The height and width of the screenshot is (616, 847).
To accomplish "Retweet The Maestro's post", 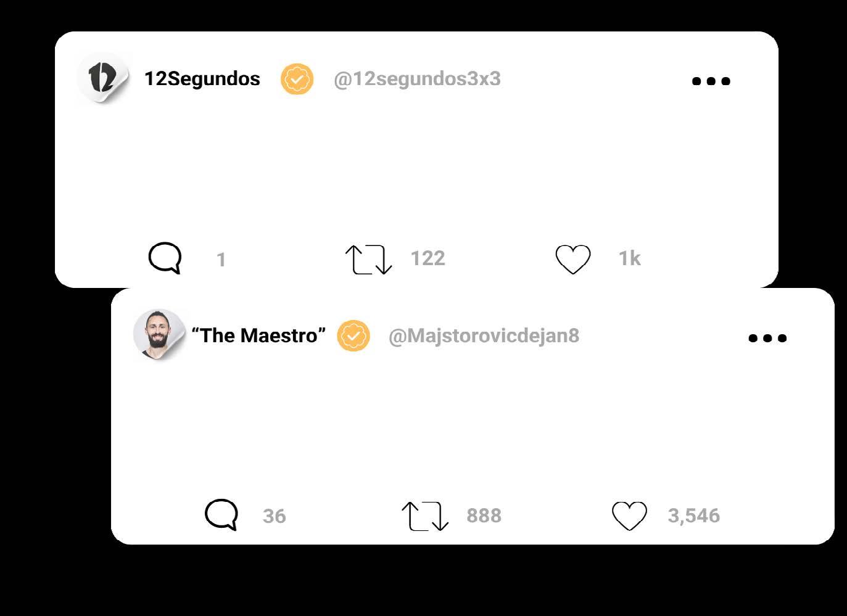I will pos(424,515).
